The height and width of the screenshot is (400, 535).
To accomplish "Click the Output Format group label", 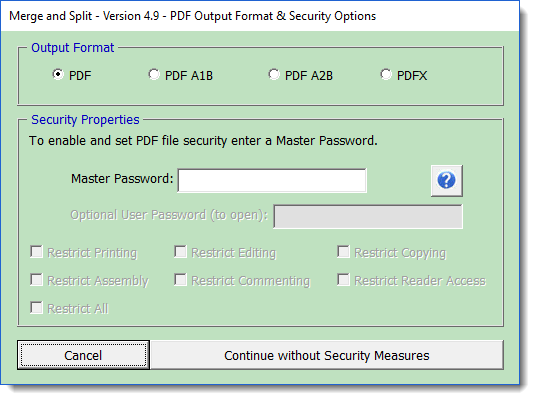I will click(x=72, y=48).
